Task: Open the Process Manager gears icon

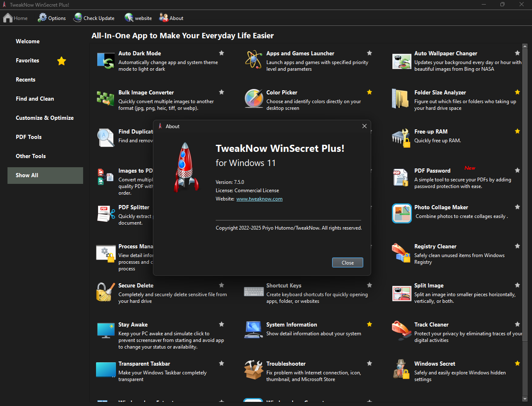Action: [x=106, y=253]
